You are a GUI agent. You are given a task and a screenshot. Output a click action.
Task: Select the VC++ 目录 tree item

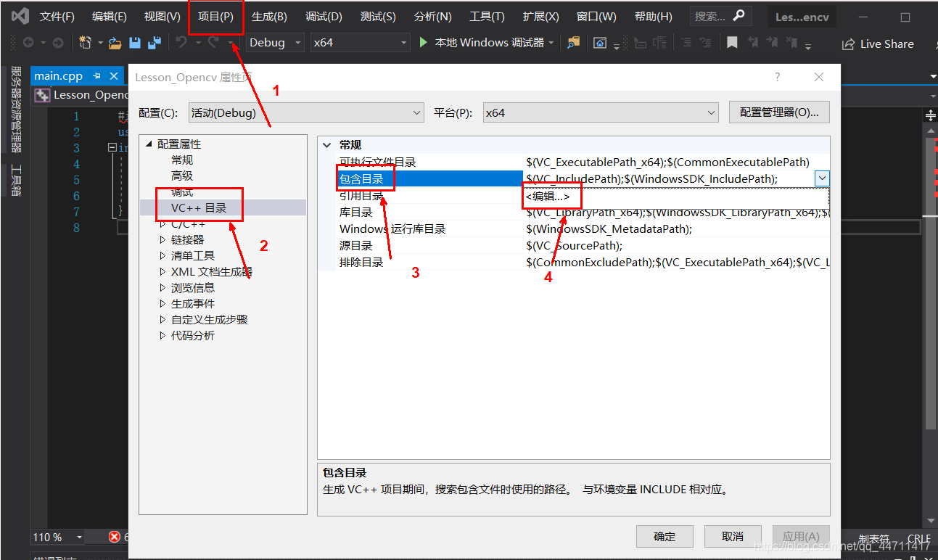point(199,208)
